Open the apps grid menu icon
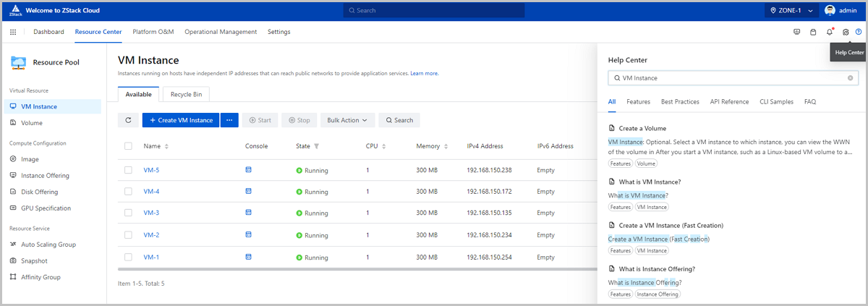 (x=13, y=32)
